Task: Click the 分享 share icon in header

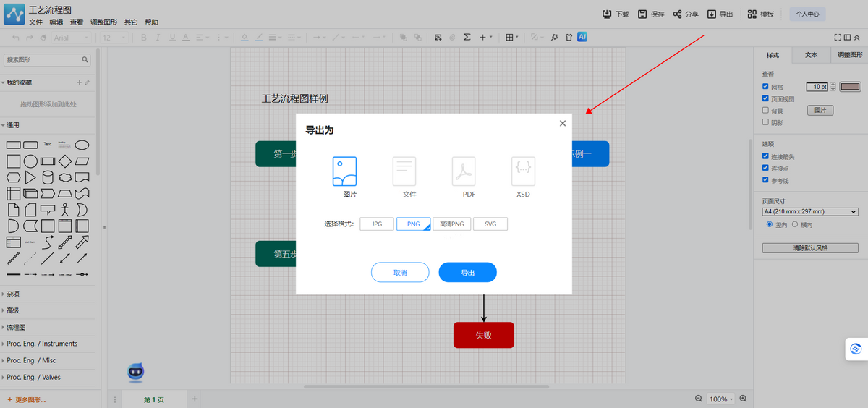Action: pos(677,14)
